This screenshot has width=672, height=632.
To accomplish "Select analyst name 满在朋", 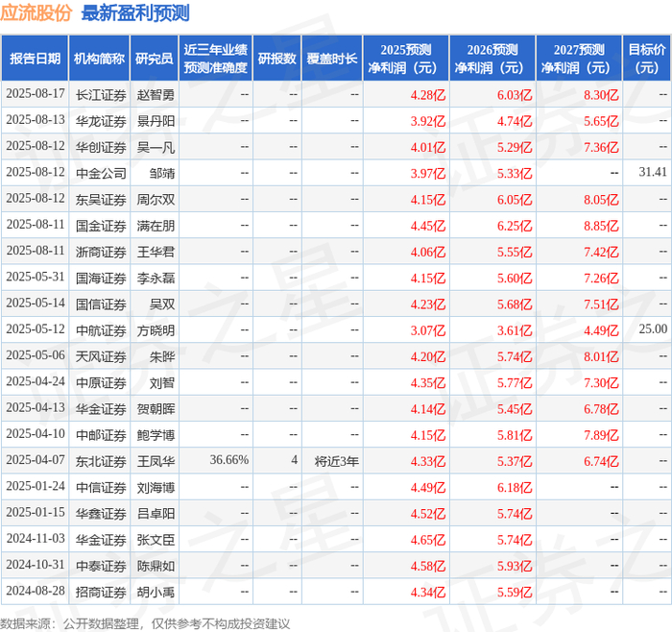I will [x=156, y=226].
